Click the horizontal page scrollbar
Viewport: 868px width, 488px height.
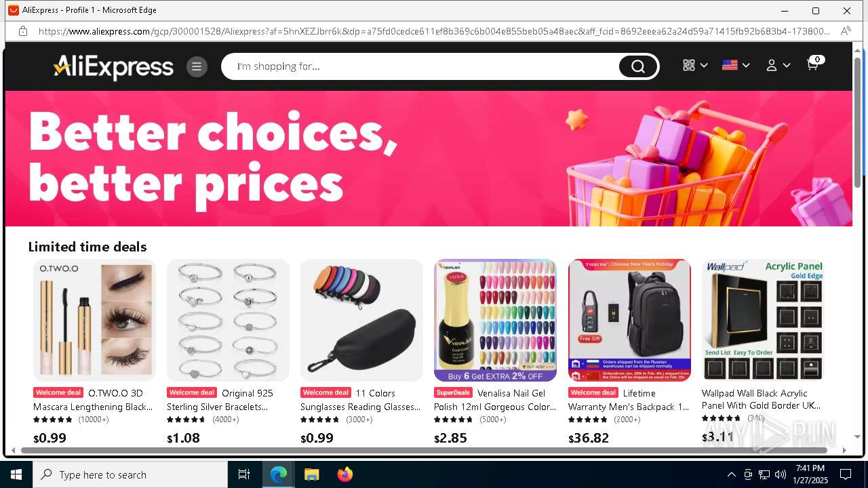pos(424,450)
